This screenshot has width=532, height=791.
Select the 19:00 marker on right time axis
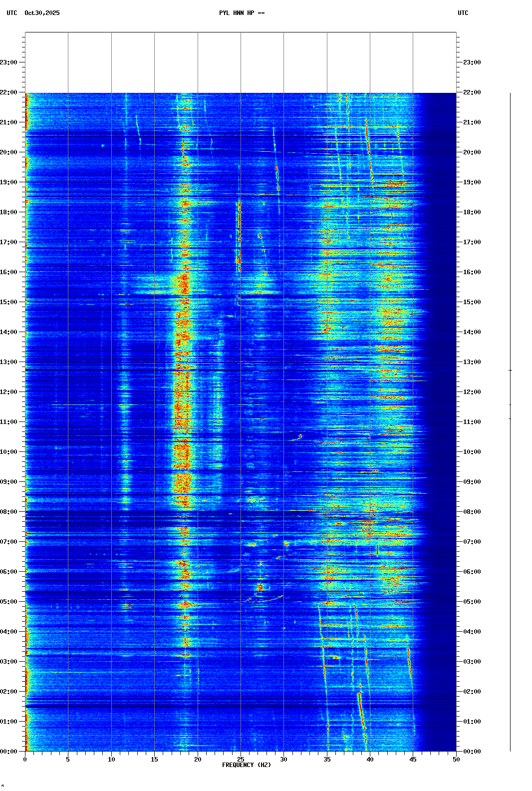click(472, 182)
